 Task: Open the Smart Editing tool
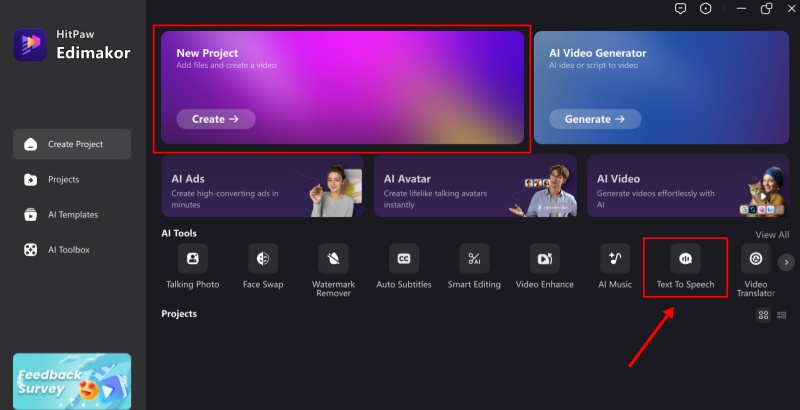coord(474,267)
